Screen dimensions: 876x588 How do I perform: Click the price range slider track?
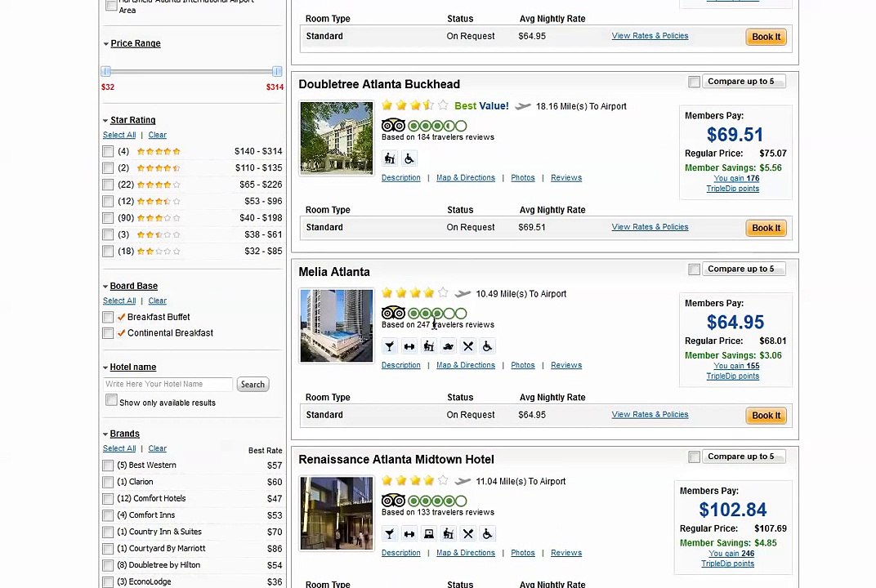point(191,72)
